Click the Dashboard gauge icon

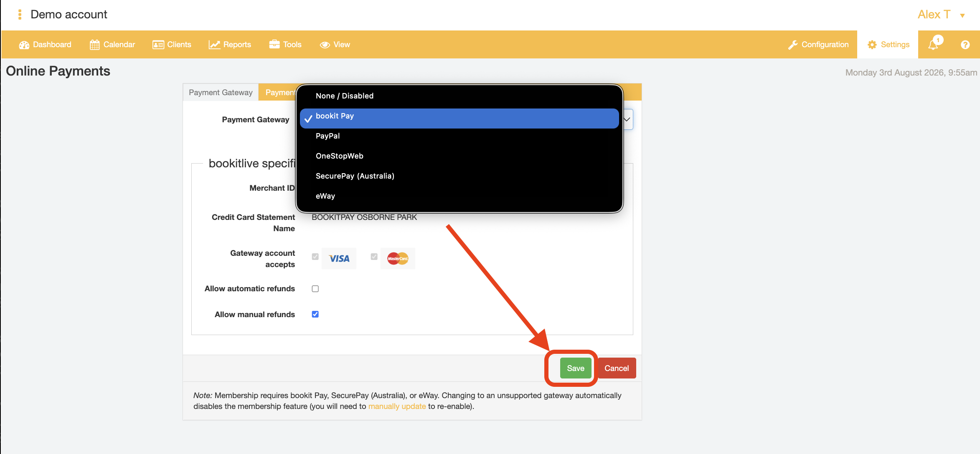(x=24, y=45)
